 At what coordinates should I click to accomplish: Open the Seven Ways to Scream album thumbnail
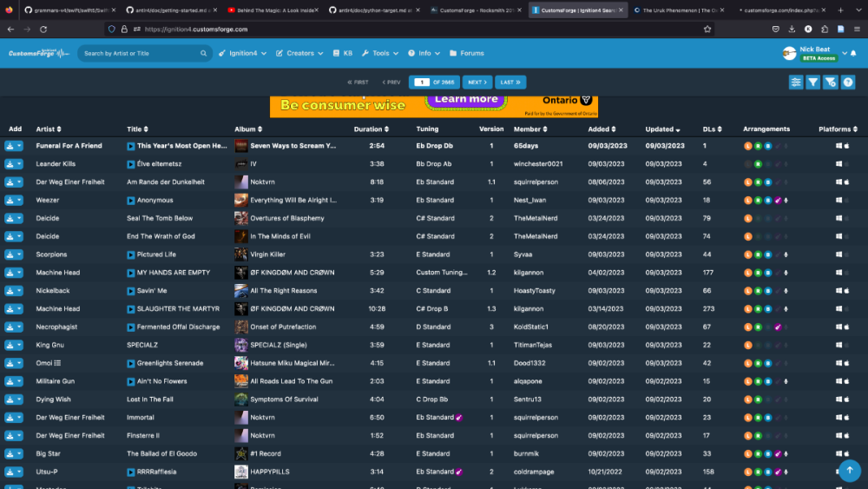tap(240, 146)
